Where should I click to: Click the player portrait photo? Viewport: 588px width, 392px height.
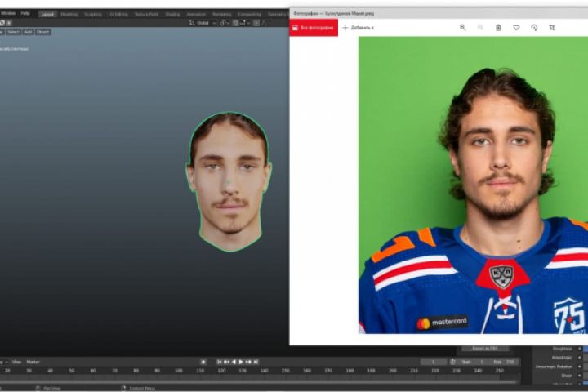coord(473,185)
